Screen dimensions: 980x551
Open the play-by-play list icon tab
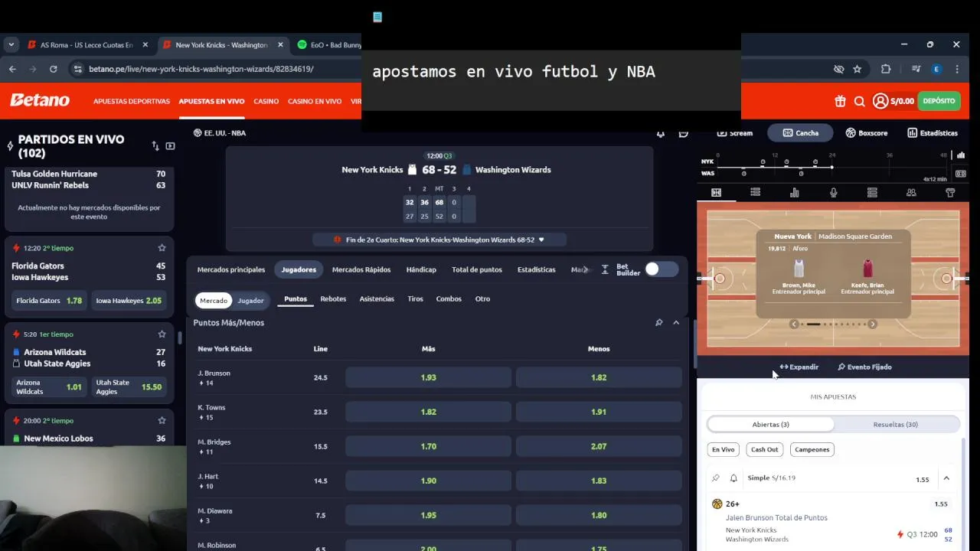pos(756,193)
